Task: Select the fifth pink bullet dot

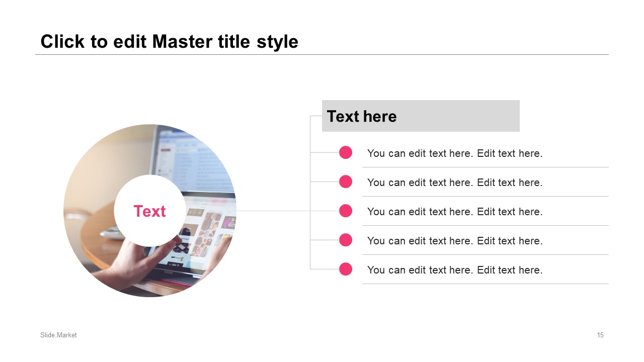Action: tap(346, 269)
